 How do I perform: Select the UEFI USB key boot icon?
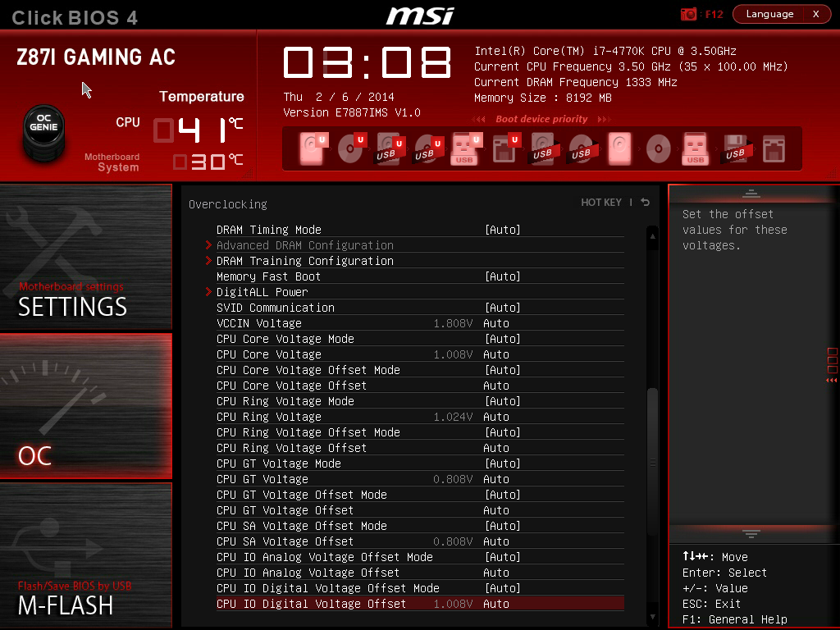pos(467,148)
